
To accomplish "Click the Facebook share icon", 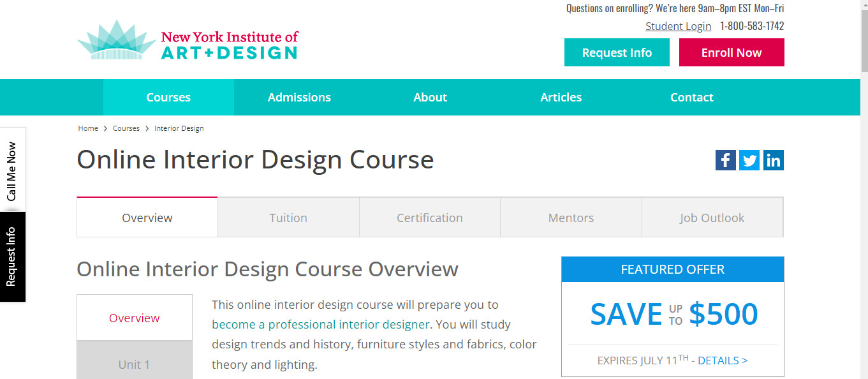I will click(x=725, y=160).
